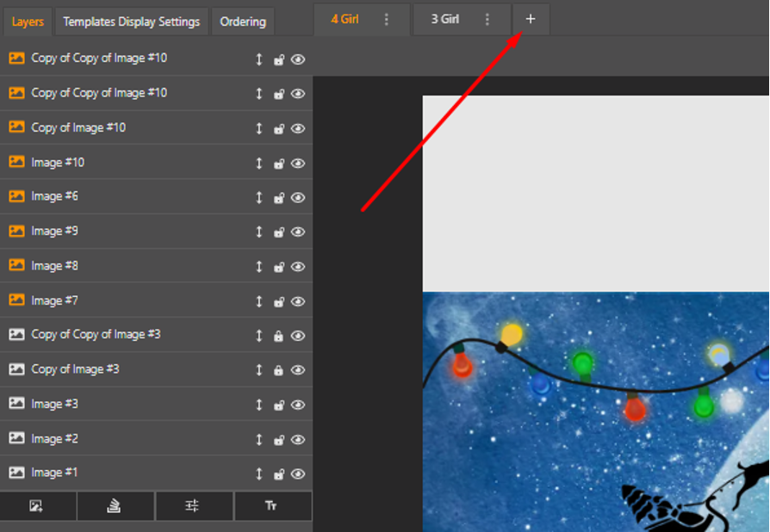Click reorder arrow for Copy of Image #3
Image resolution: width=770 pixels, height=532 pixels.
click(x=258, y=370)
